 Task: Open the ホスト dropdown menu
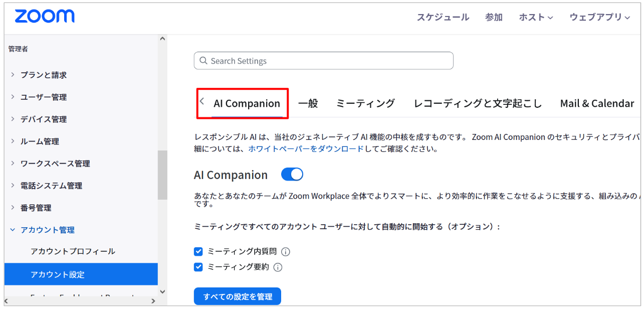pyautogui.click(x=536, y=17)
